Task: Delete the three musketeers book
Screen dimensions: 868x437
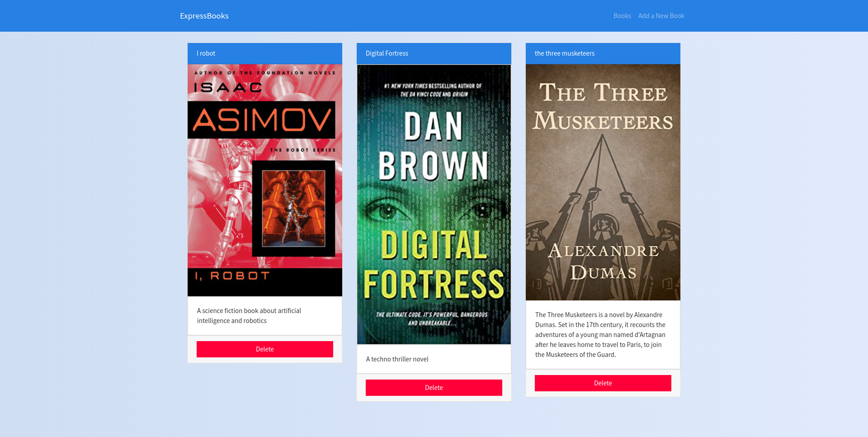Action: 603,383
